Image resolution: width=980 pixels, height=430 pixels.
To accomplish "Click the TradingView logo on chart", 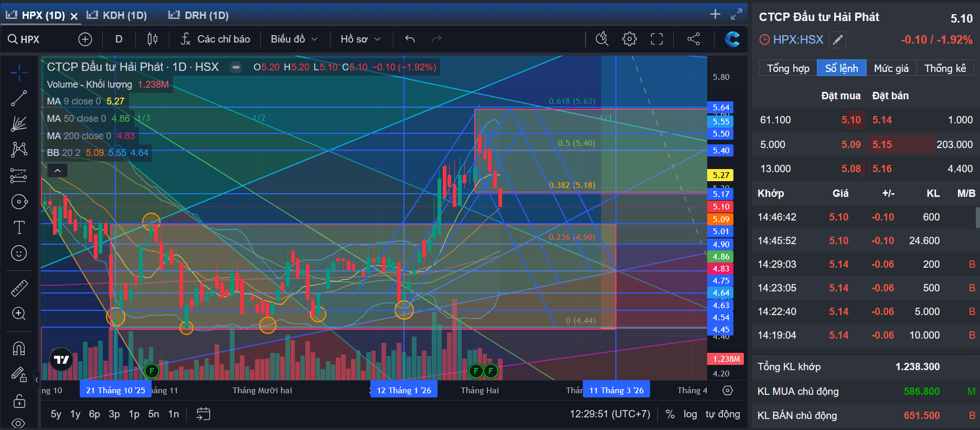I will 61,360.
